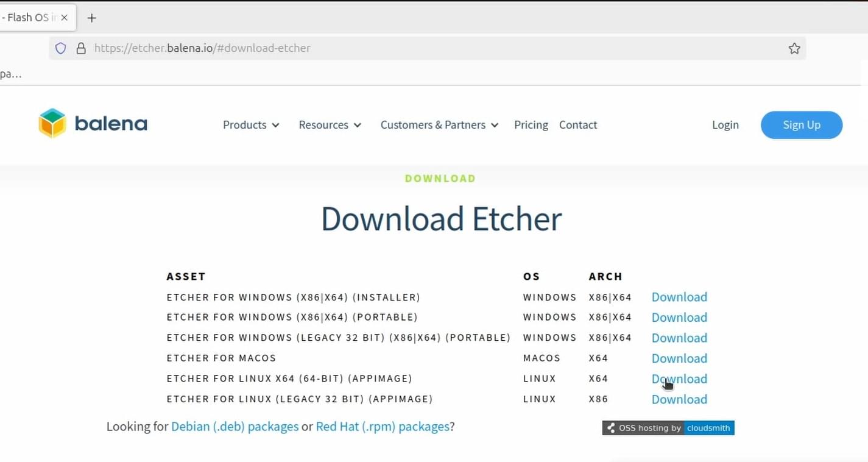This screenshot has width=868, height=462.
Task: Close the Flash OS browser tab
Action: coord(65,18)
